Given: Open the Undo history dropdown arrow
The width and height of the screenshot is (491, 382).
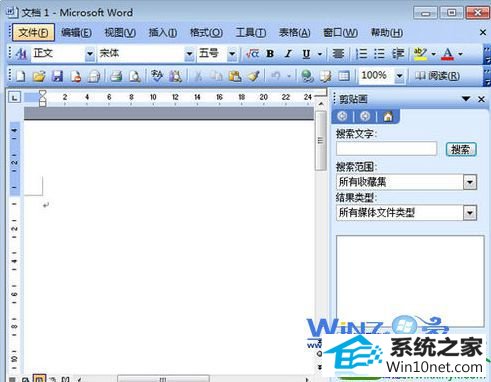Looking at the screenshot, I should [289, 76].
